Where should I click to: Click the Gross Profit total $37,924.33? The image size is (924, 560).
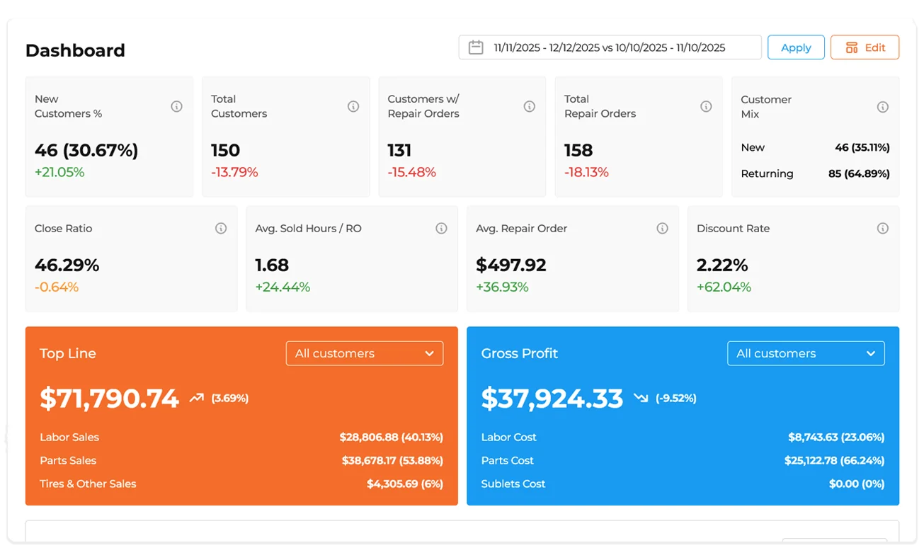pos(552,399)
